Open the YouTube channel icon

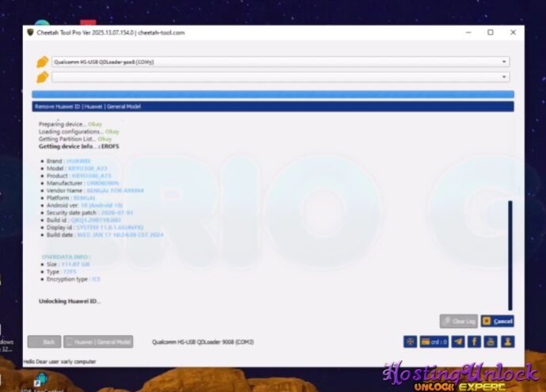[491, 341]
